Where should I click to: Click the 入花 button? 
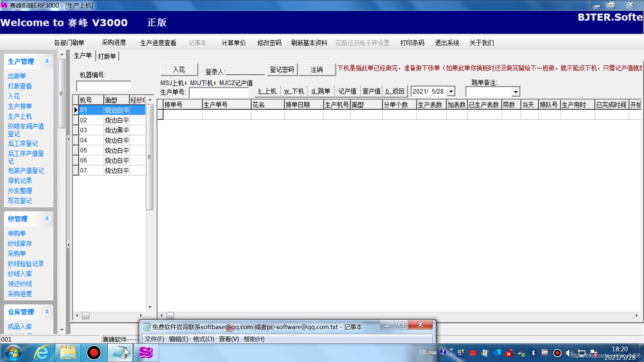tap(179, 69)
